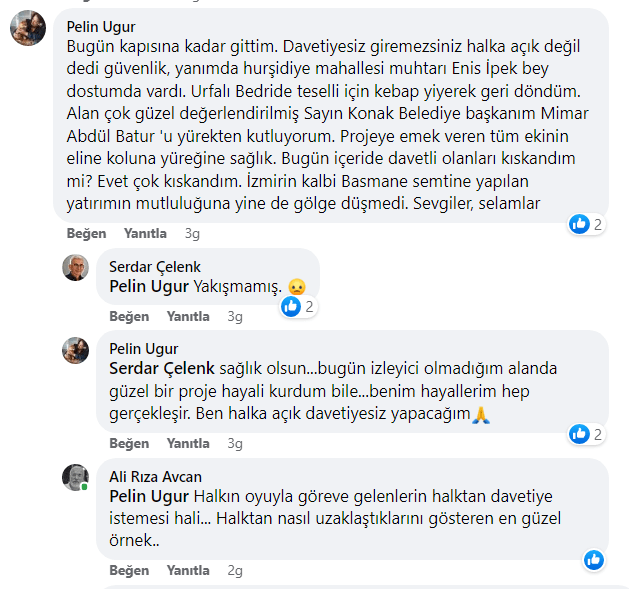Click the 2g timestamp on Ali Rıza Avcan's comment
This screenshot has width=629, height=589.
[235, 571]
